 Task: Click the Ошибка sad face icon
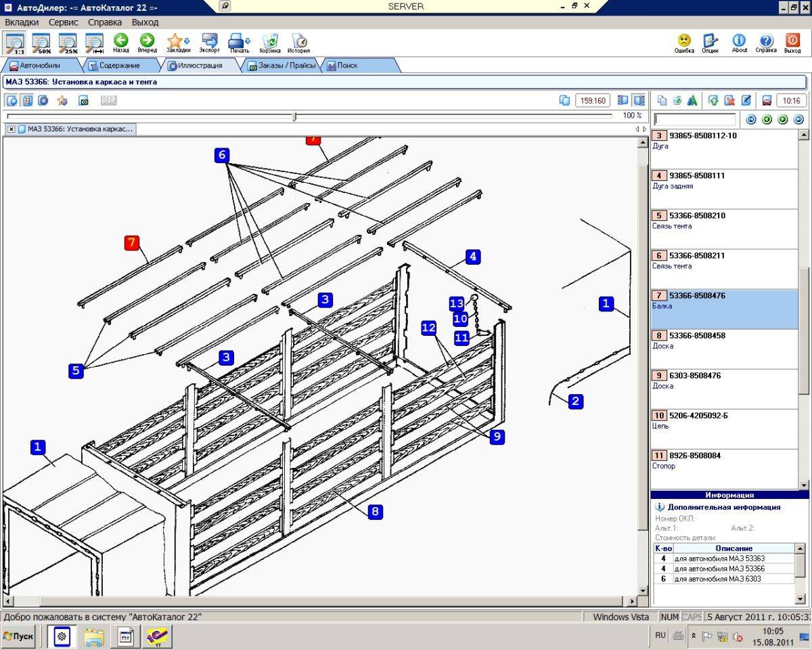point(684,43)
